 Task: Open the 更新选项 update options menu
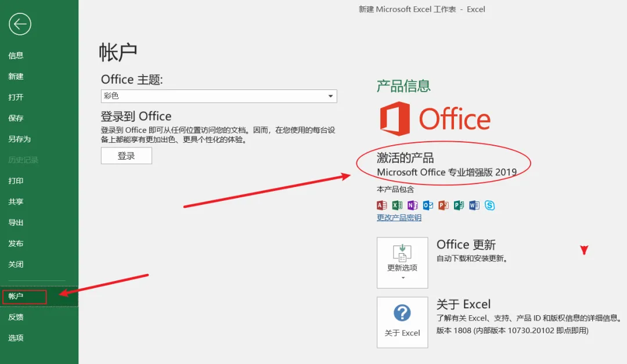pyautogui.click(x=402, y=262)
